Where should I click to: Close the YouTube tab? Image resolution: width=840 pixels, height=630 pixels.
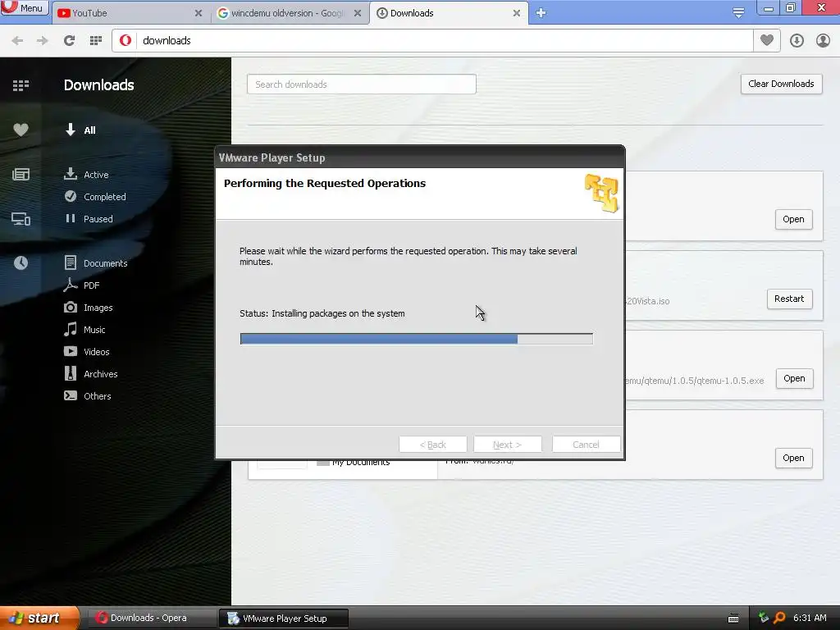point(199,13)
